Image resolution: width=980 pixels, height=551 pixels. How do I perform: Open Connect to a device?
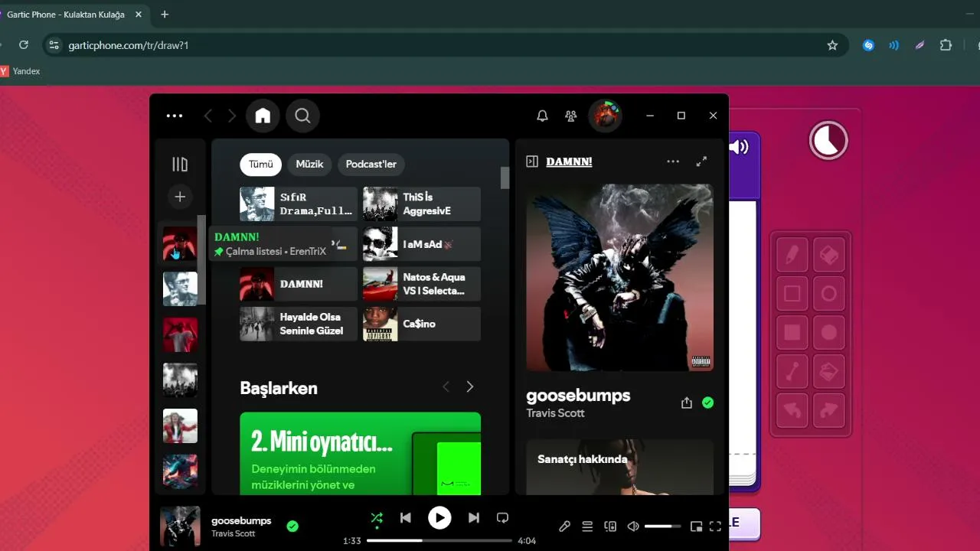point(610,527)
